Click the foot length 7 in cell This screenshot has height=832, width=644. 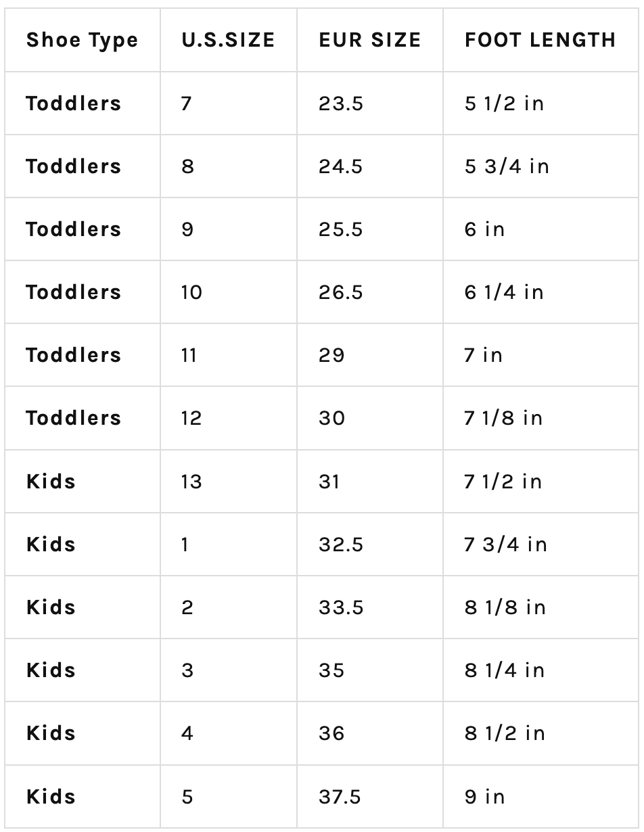tap(540, 355)
